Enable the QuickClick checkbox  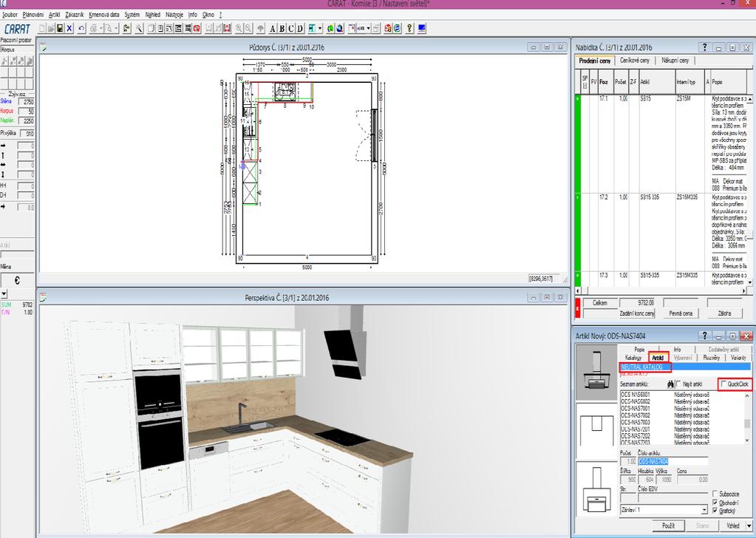point(723,384)
